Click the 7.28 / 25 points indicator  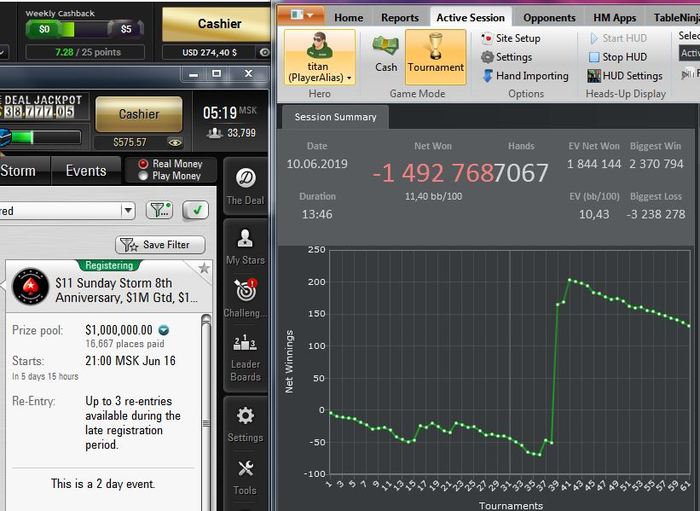(x=85, y=52)
